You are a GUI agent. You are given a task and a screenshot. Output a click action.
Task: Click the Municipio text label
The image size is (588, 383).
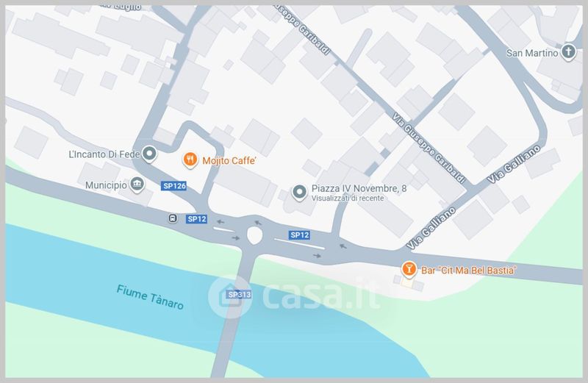tap(106, 185)
